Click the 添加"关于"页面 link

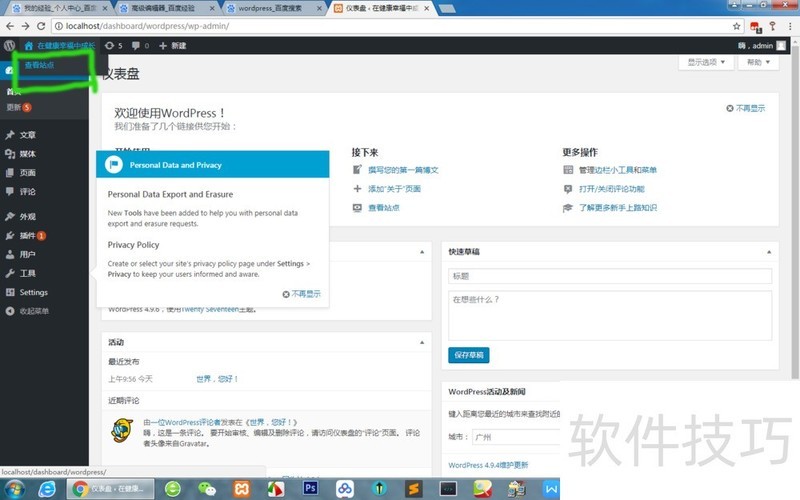coord(394,189)
